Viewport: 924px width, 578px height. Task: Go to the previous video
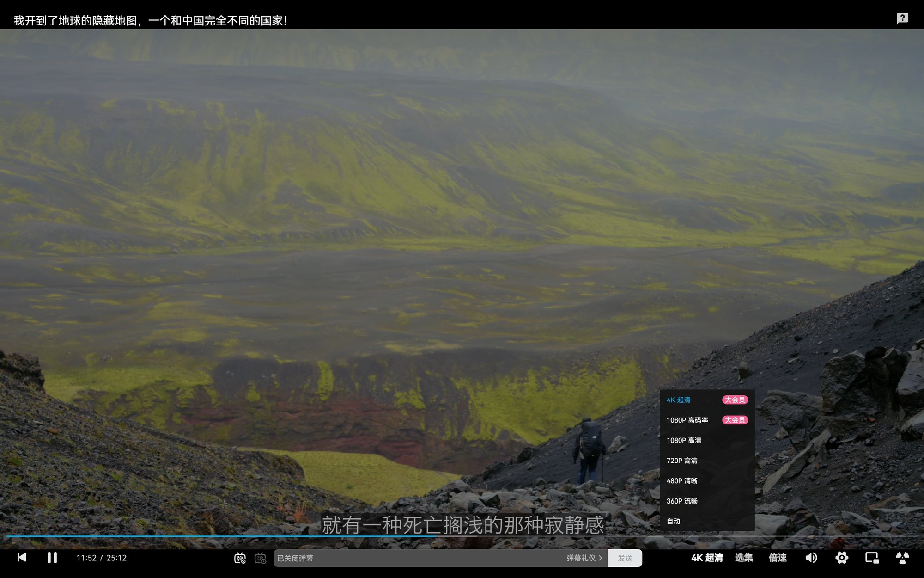[22, 558]
